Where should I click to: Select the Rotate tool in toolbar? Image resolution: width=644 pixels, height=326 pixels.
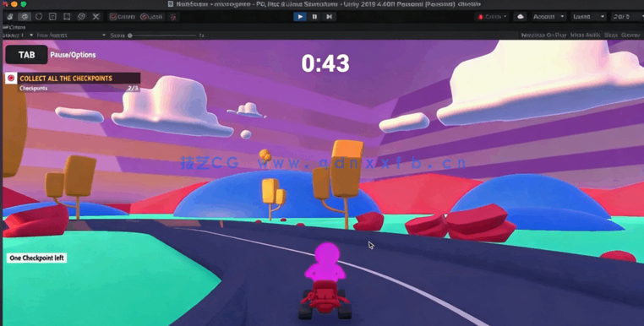pos(39,17)
